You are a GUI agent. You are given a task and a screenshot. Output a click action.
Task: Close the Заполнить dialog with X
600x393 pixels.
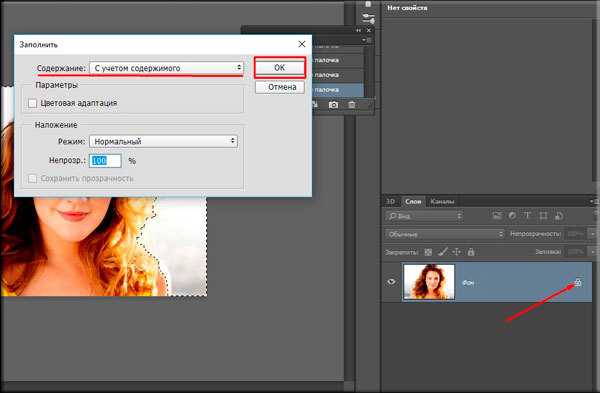302,44
